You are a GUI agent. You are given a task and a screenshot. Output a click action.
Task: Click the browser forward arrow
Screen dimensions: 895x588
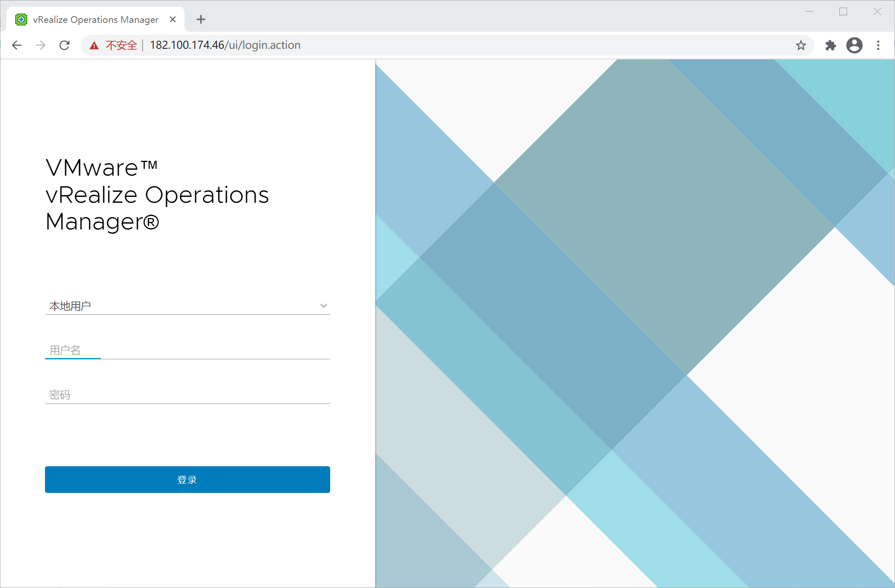tap(40, 45)
